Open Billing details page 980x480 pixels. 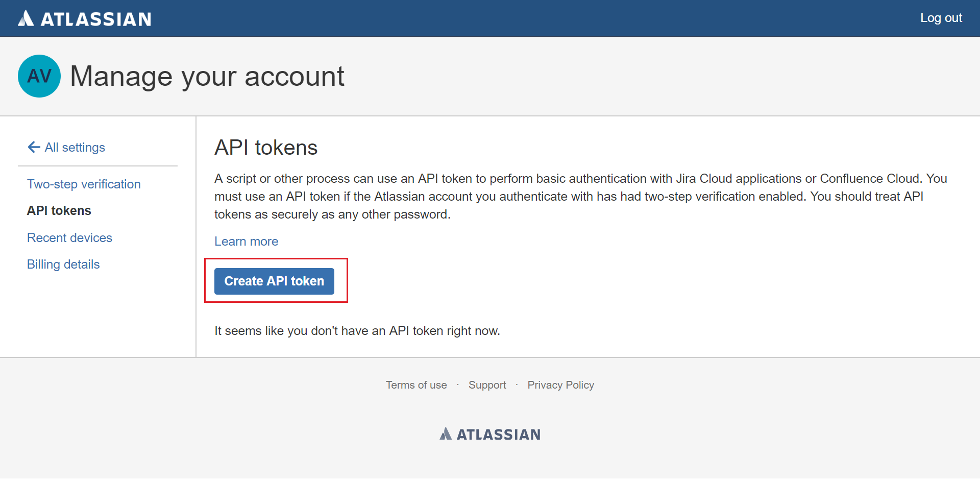tap(63, 264)
